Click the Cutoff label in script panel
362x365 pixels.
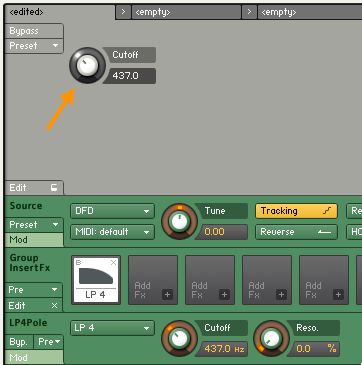point(129,55)
